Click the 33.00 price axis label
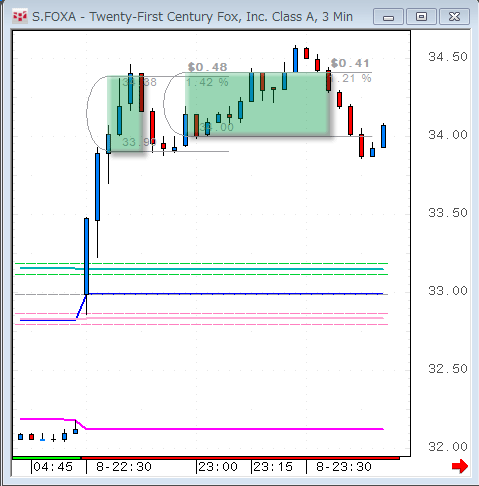The height and width of the screenshot is (486, 479). click(448, 291)
